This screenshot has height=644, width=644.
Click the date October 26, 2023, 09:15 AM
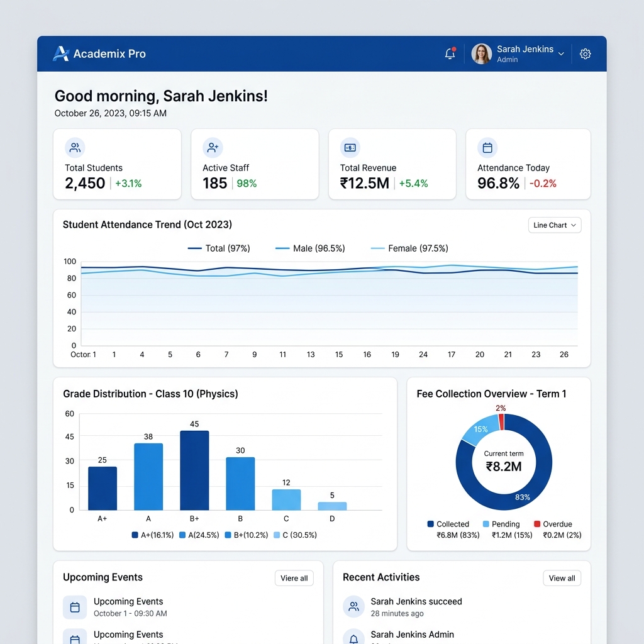tap(111, 113)
